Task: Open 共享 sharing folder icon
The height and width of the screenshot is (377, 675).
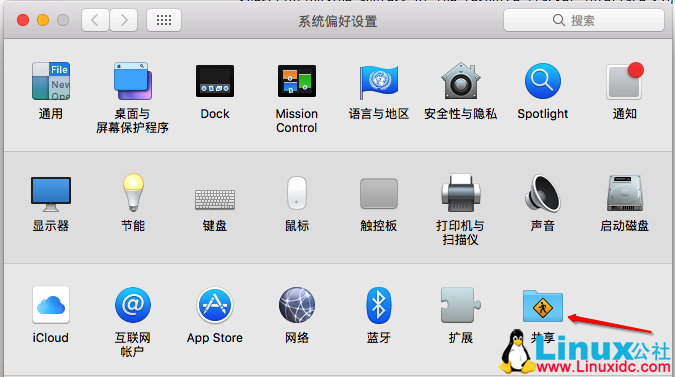Action: [x=542, y=306]
